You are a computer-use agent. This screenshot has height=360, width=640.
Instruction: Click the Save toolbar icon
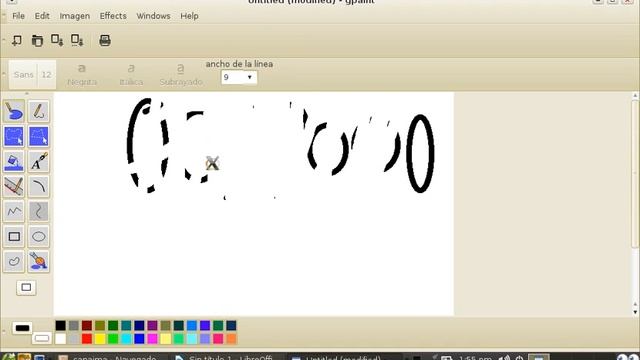[57, 40]
